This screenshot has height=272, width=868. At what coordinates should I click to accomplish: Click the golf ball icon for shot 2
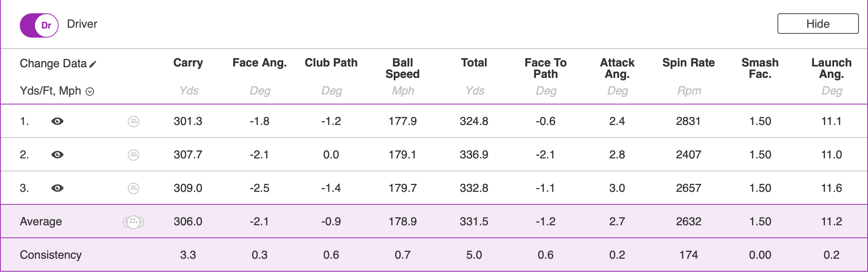(x=134, y=155)
